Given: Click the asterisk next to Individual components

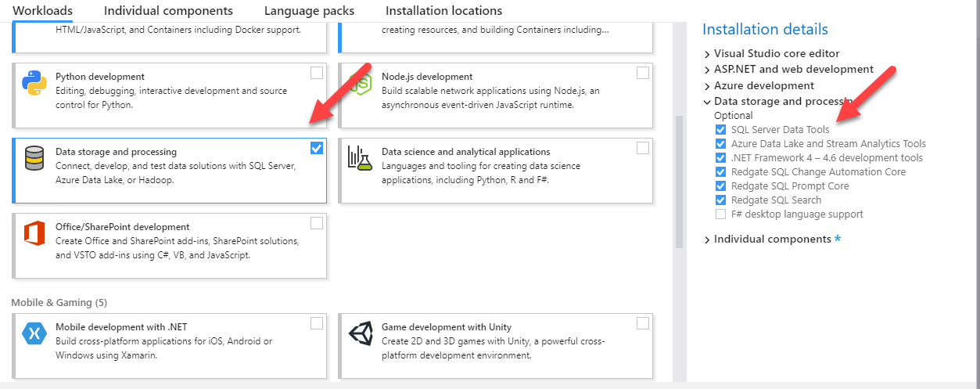Looking at the screenshot, I should (838, 240).
